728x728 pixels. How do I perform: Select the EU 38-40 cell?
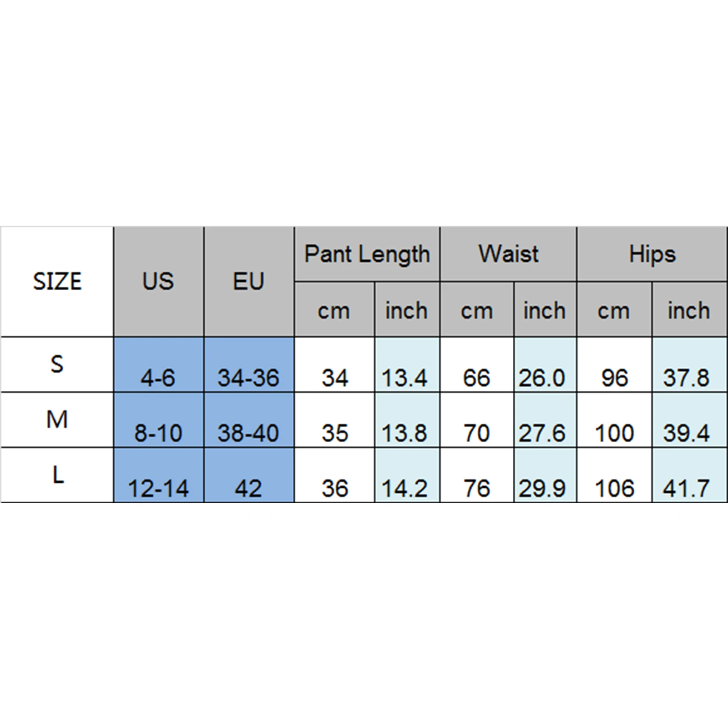pos(248,432)
